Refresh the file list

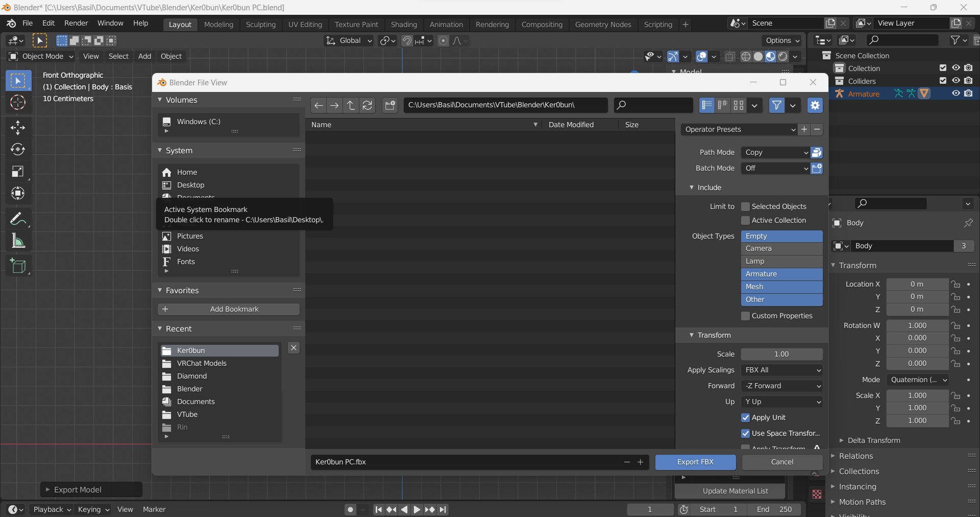tap(367, 105)
